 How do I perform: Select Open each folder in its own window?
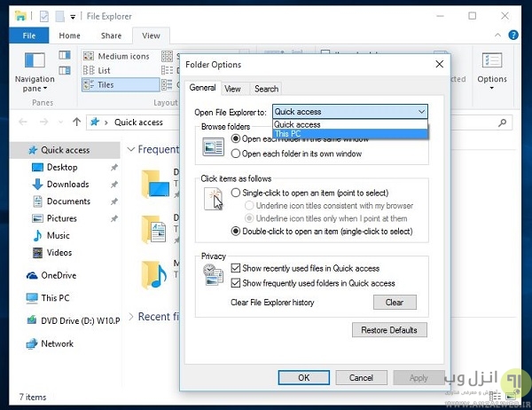point(235,154)
